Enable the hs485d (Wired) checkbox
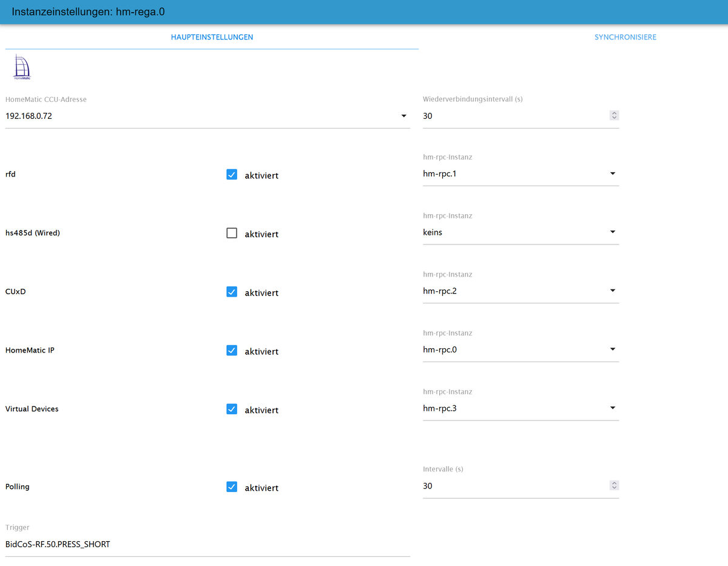Viewport: 728px width, 566px height. coord(232,233)
